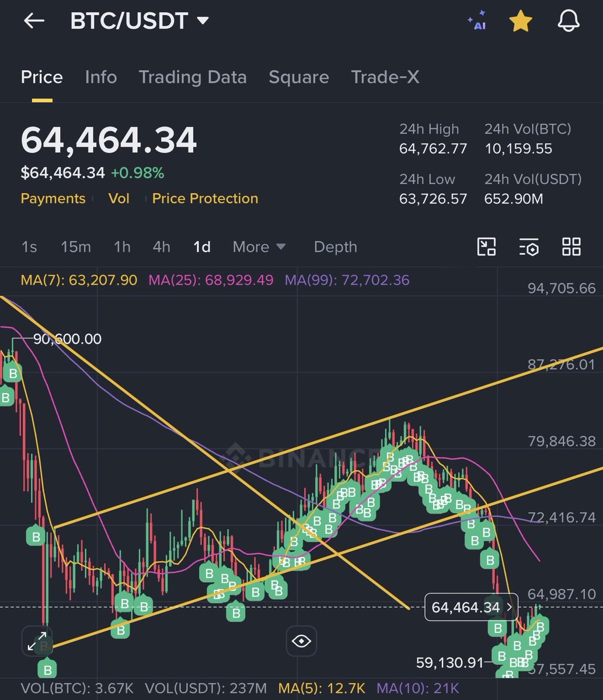
Task: Tap the 24h Vol(USDT) value 652.90M
Action: click(x=514, y=199)
